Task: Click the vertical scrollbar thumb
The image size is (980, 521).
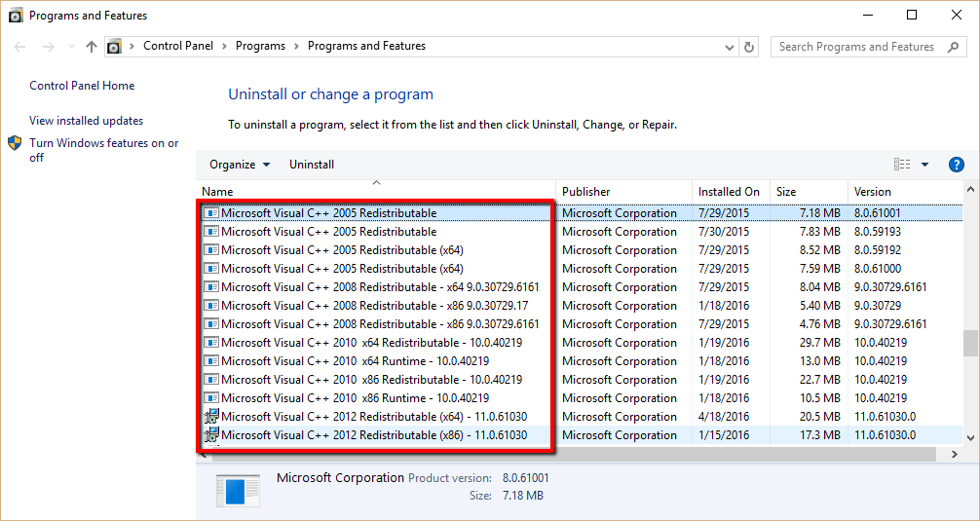Action: pyautogui.click(x=970, y=343)
